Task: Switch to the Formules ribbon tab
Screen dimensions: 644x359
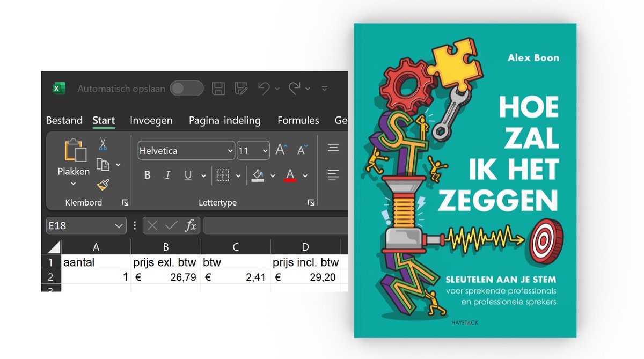Action: (x=298, y=120)
